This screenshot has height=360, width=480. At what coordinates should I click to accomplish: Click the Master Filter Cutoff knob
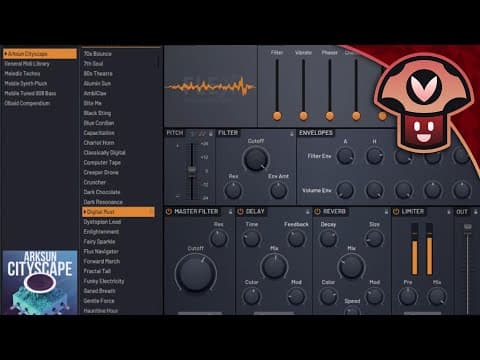(195, 273)
